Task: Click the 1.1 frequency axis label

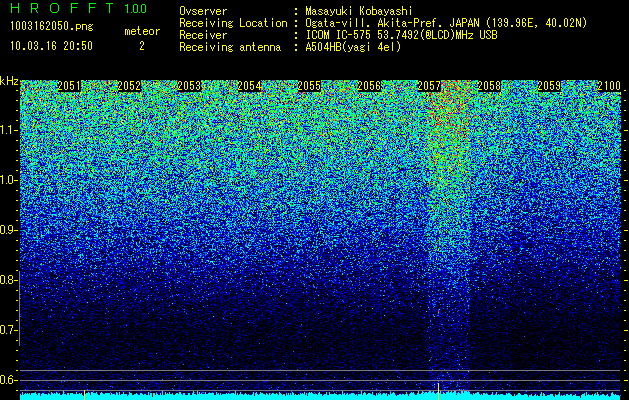Action: [x=8, y=130]
